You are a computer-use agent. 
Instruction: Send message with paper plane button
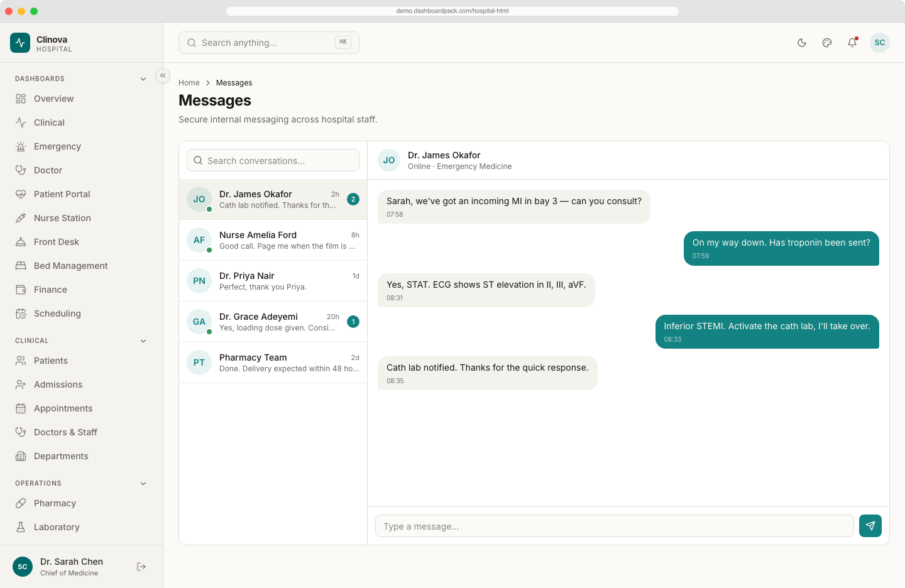click(x=870, y=526)
